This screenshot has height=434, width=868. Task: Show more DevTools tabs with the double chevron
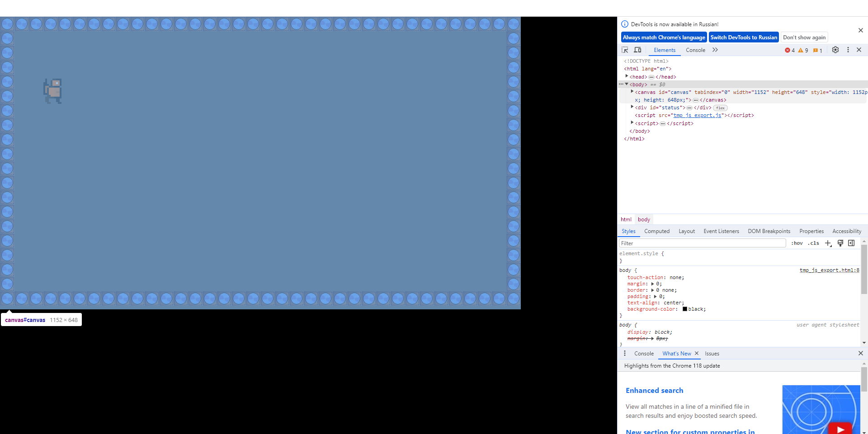coord(715,50)
